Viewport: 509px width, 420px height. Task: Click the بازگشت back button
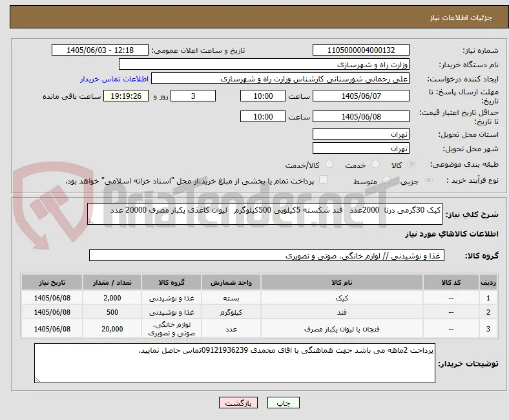[x=238, y=403]
